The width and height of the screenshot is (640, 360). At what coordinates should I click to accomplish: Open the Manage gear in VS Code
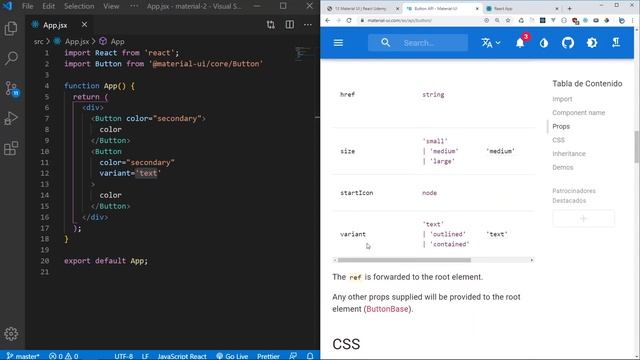click(11, 334)
